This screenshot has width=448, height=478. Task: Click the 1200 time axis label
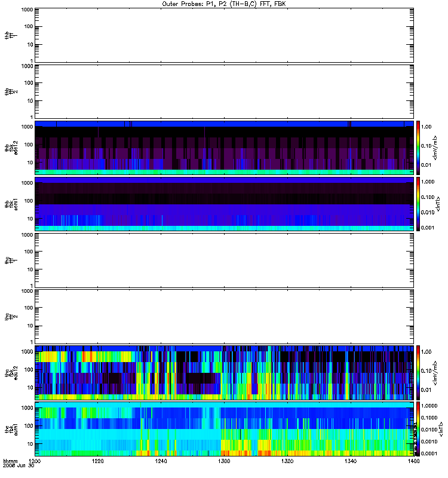[x=35, y=461]
